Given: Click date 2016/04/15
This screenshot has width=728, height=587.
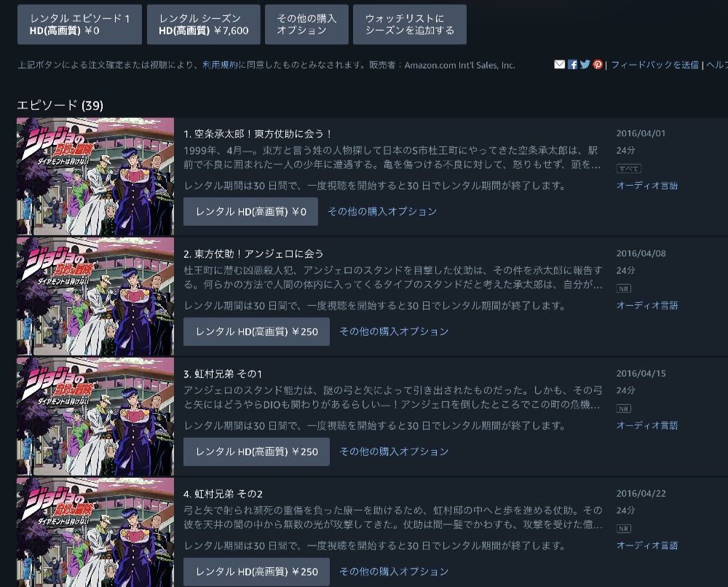Looking at the screenshot, I should point(641,374).
